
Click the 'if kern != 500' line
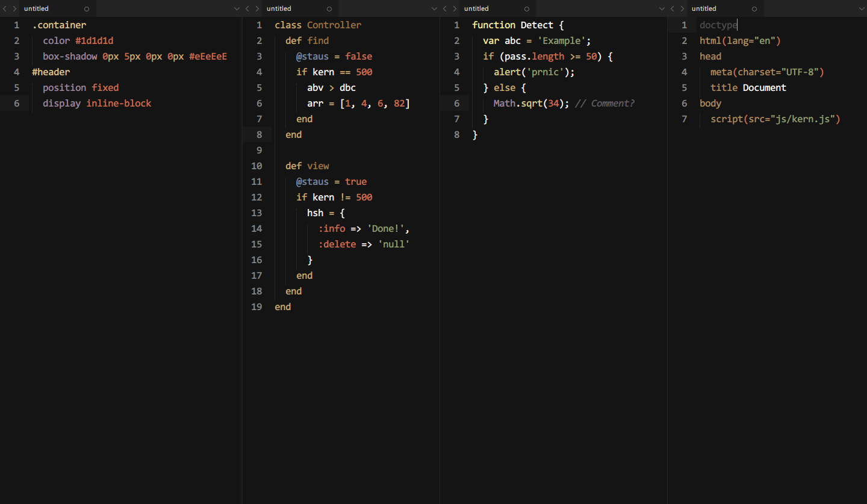[334, 198]
